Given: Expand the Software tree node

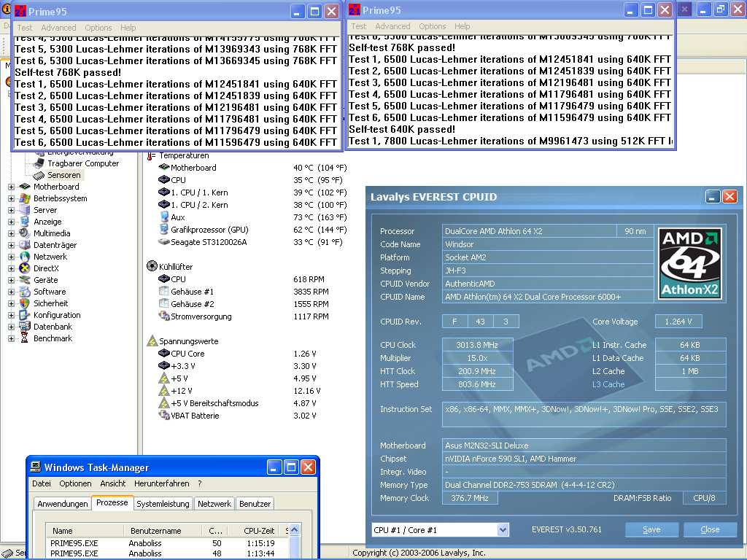Looking at the screenshot, I should pyautogui.click(x=12, y=292).
